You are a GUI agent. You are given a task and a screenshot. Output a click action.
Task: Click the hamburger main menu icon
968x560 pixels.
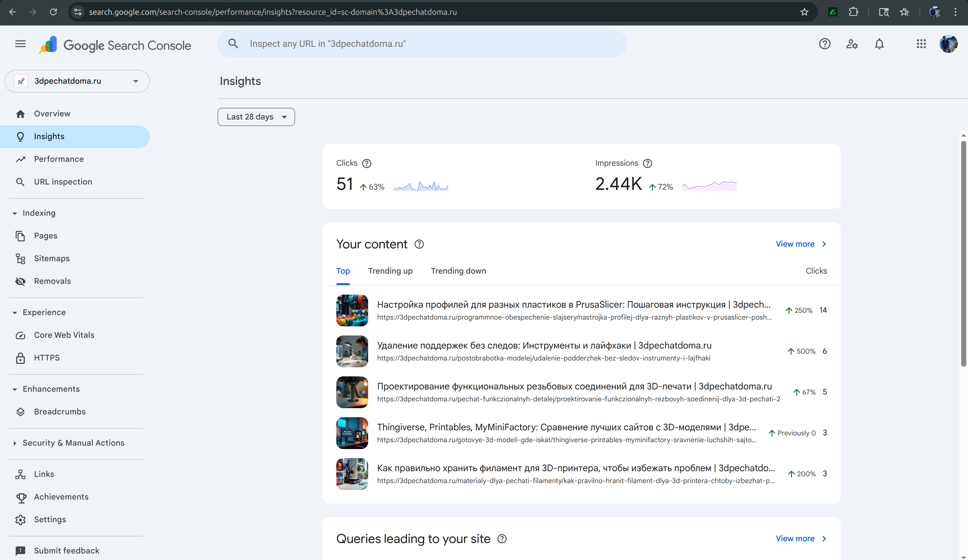tap(20, 44)
